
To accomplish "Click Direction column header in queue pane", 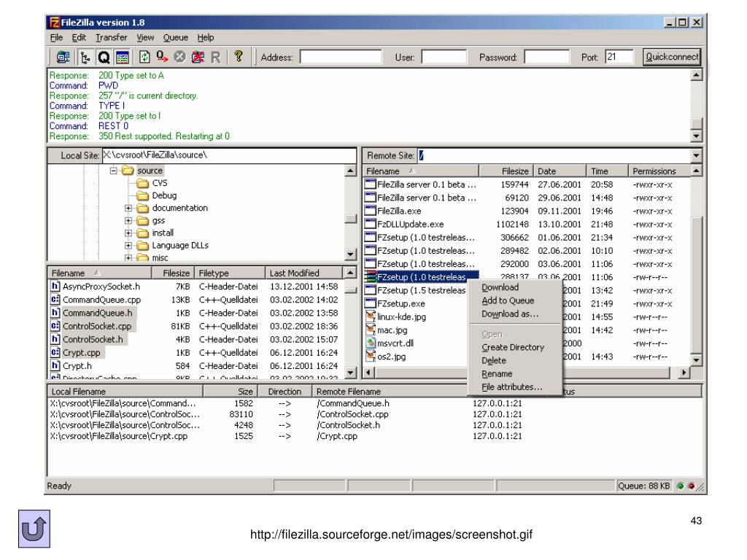I will point(285,392).
